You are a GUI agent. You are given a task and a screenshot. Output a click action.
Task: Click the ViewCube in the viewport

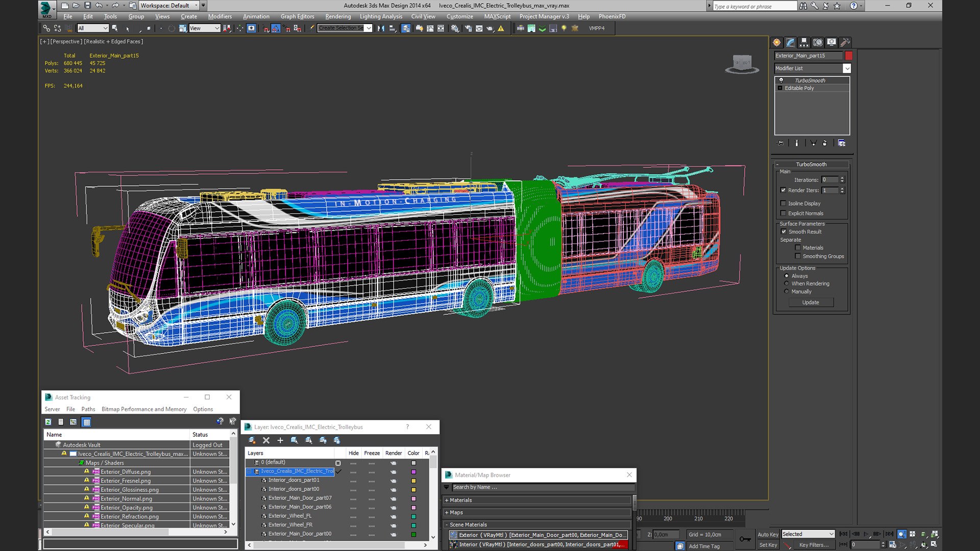(x=742, y=64)
